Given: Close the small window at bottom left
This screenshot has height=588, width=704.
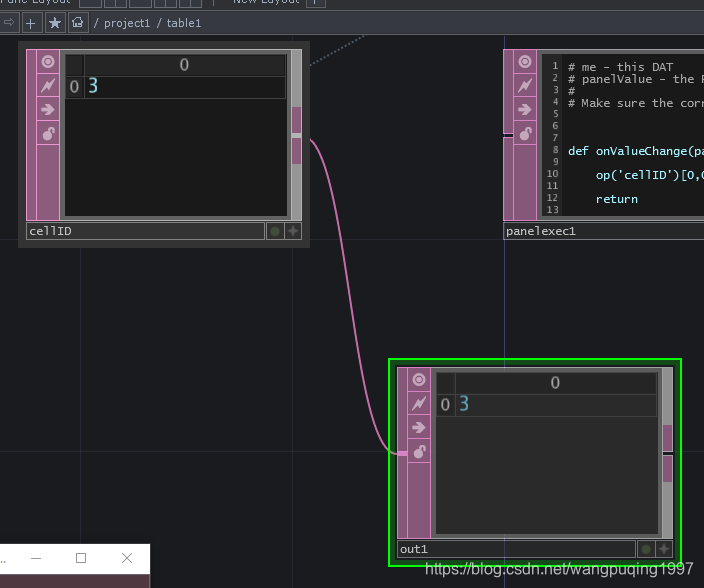Looking at the screenshot, I should [127, 558].
